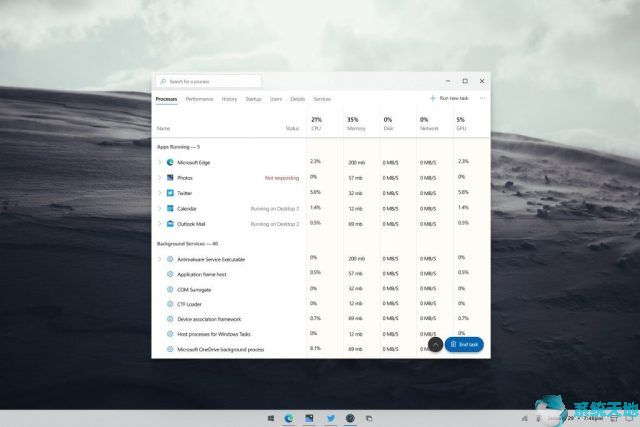
Task: Click the Apps Running — 5 group heading
Action: pyautogui.click(x=178, y=147)
